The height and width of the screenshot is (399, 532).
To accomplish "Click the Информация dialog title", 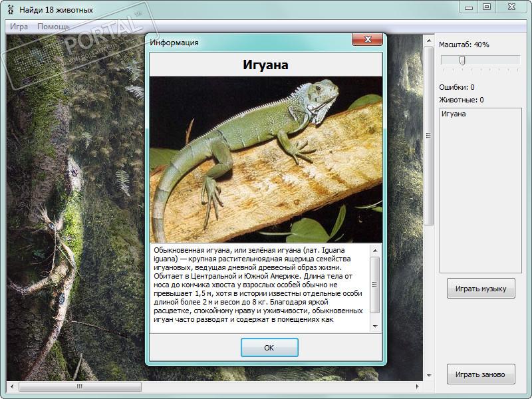I will coord(174,43).
